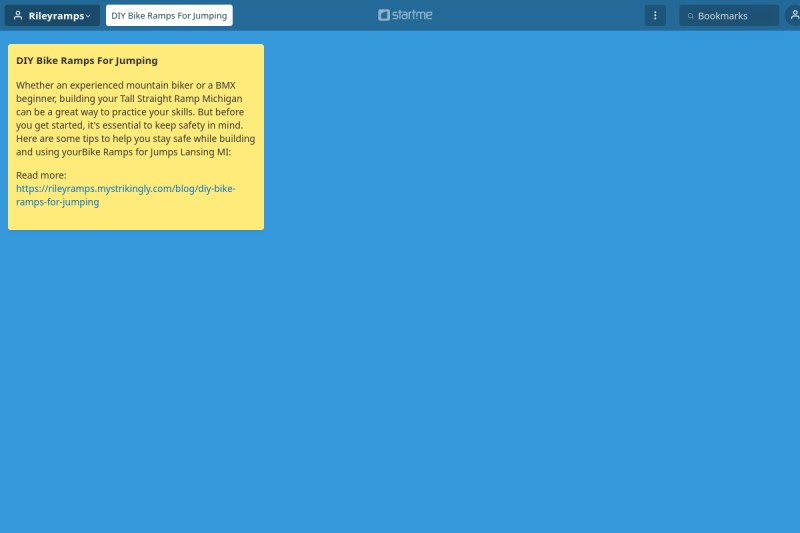Image resolution: width=800 pixels, height=533 pixels.
Task: Select the DIY Bike Ramps For Jumping tab
Action: pos(169,16)
